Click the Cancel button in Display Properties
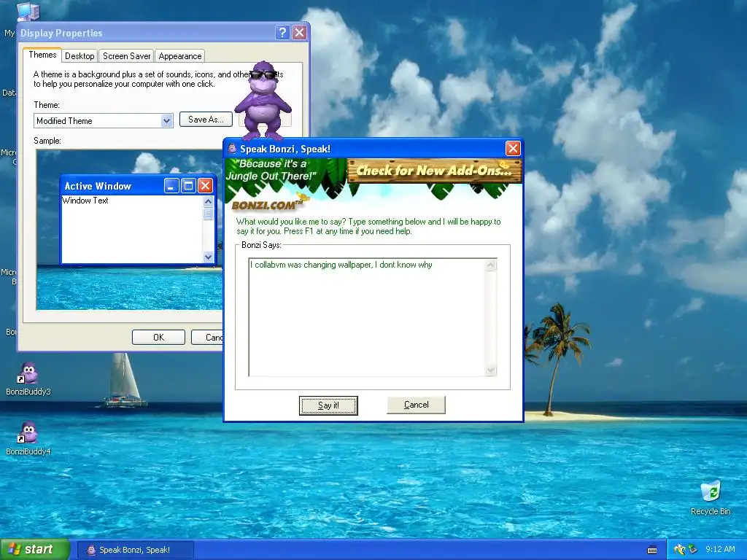Image resolution: width=747 pixels, height=560 pixels. [x=207, y=337]
